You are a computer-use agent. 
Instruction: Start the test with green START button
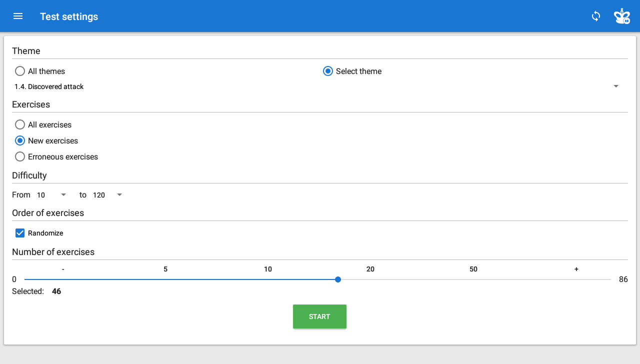(319, 316)
